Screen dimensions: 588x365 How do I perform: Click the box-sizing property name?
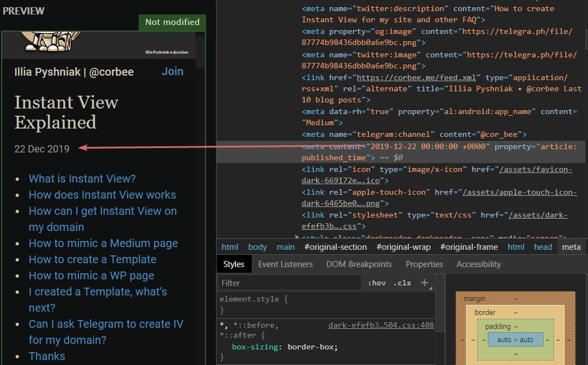[x=254, y=347]
